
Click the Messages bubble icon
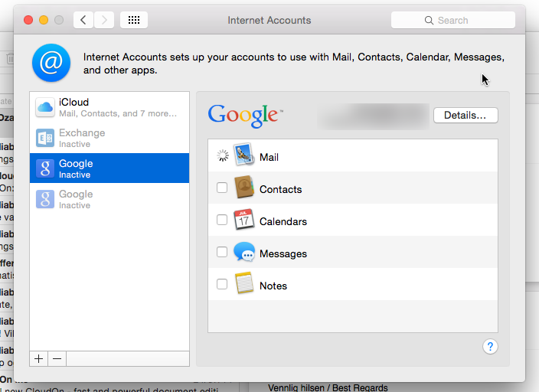pyautogui.click(x=244, y=252)
